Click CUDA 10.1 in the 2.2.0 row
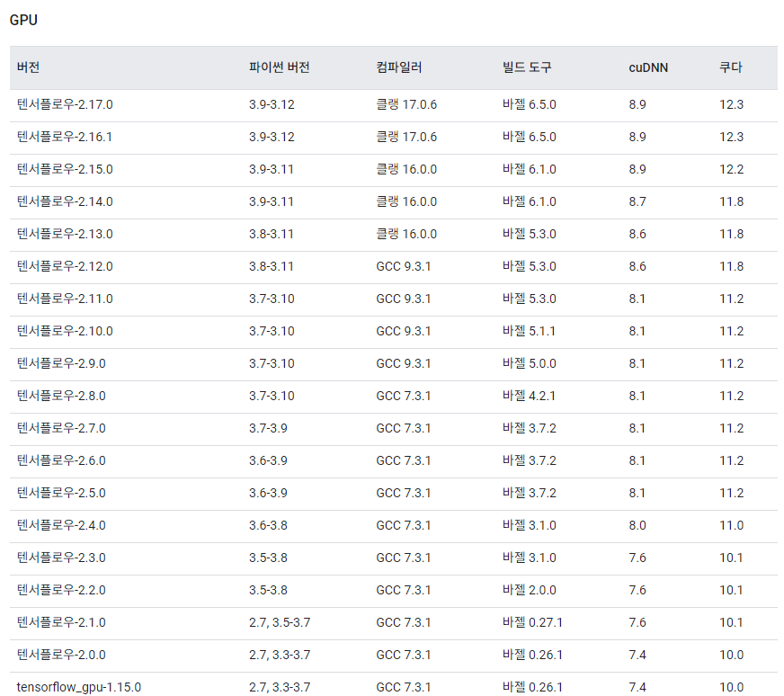The width and height of the screenshot is (784, 696). (x=731, y=591)
